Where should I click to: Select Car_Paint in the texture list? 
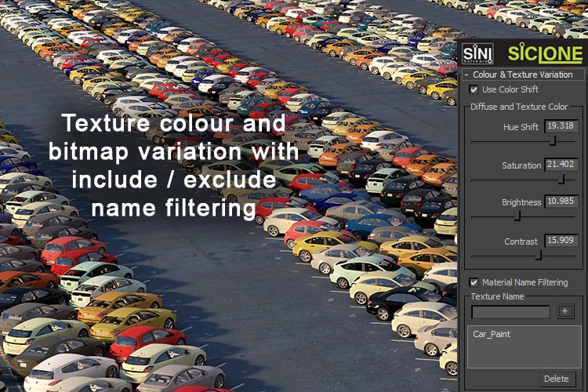(x=492, y=334)
